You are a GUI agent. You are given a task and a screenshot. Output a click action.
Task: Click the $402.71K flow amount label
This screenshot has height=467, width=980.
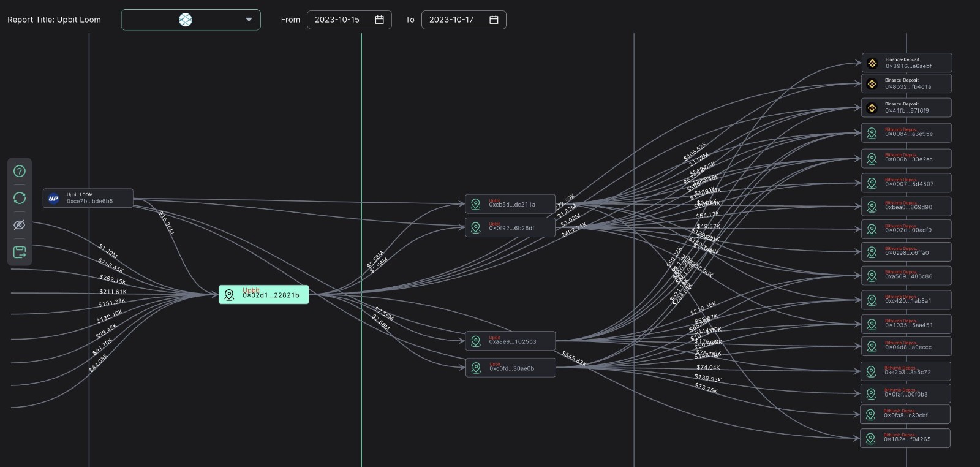(x=574, y=230)
